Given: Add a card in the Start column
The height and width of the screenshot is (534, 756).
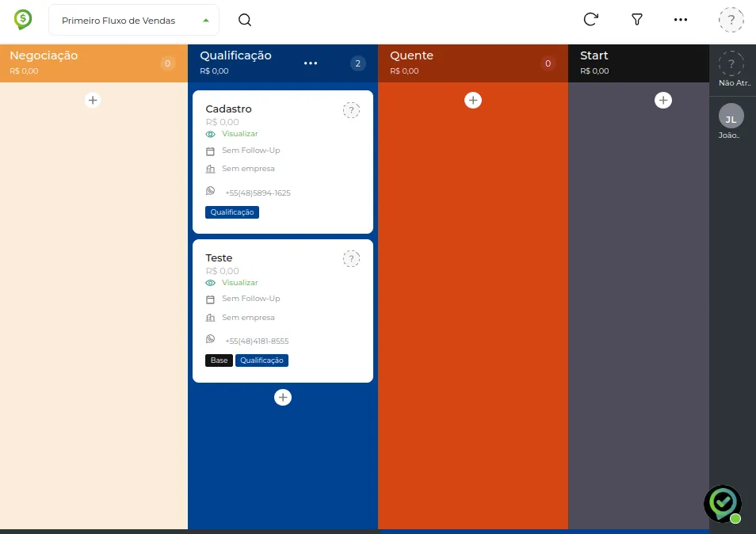Looking at the screenshot, I should tap(663, 101).
